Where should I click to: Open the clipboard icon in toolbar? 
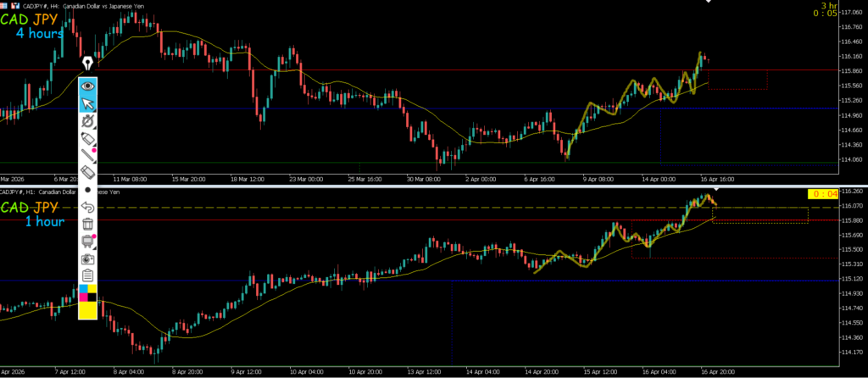(88, 275)
